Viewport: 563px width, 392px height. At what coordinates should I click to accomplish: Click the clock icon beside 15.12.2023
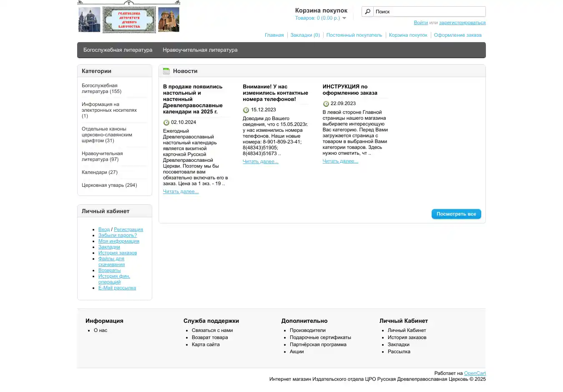coord(246,110)
